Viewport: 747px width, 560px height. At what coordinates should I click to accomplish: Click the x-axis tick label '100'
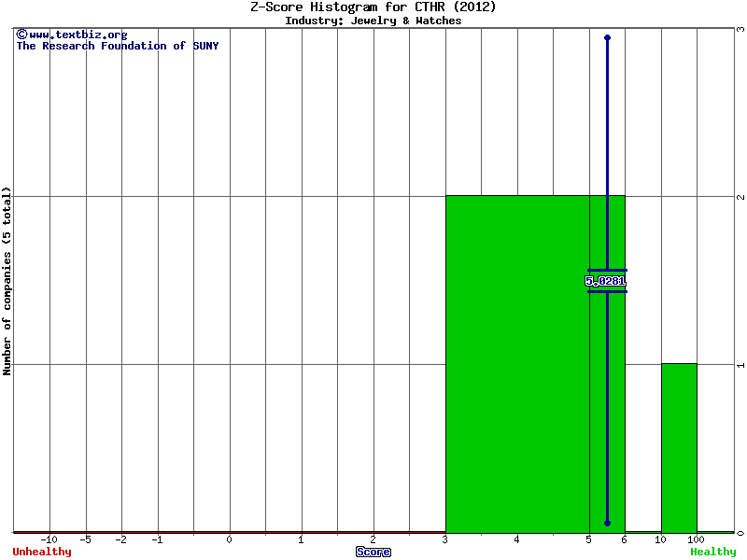696,539
